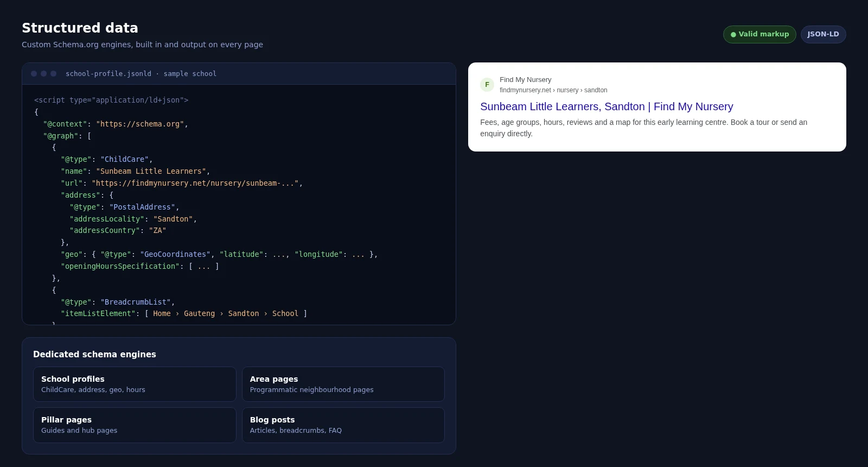Click the search result description snippet
Image resolution: width=868 pixels, height=467 pixels.
(643, 128)
